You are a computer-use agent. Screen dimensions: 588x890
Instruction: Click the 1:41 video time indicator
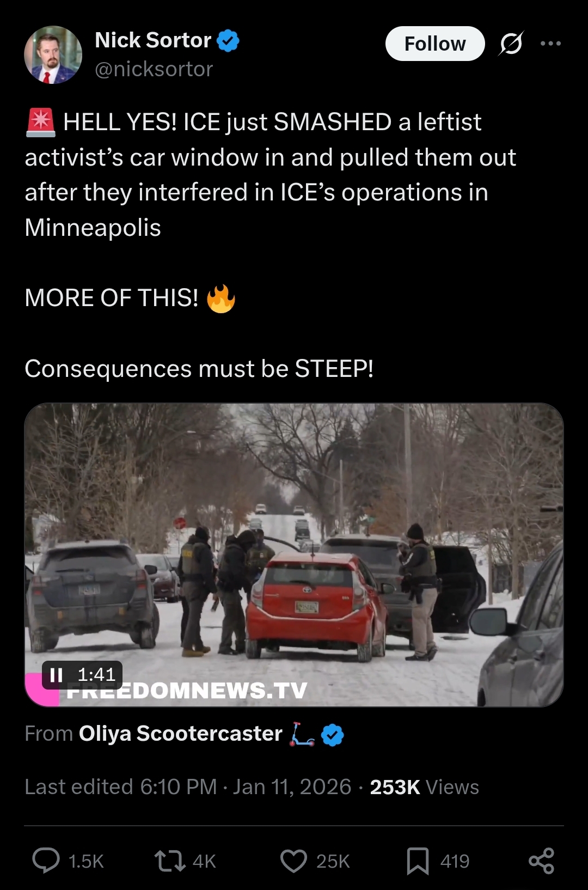click(x=96, y=675)
